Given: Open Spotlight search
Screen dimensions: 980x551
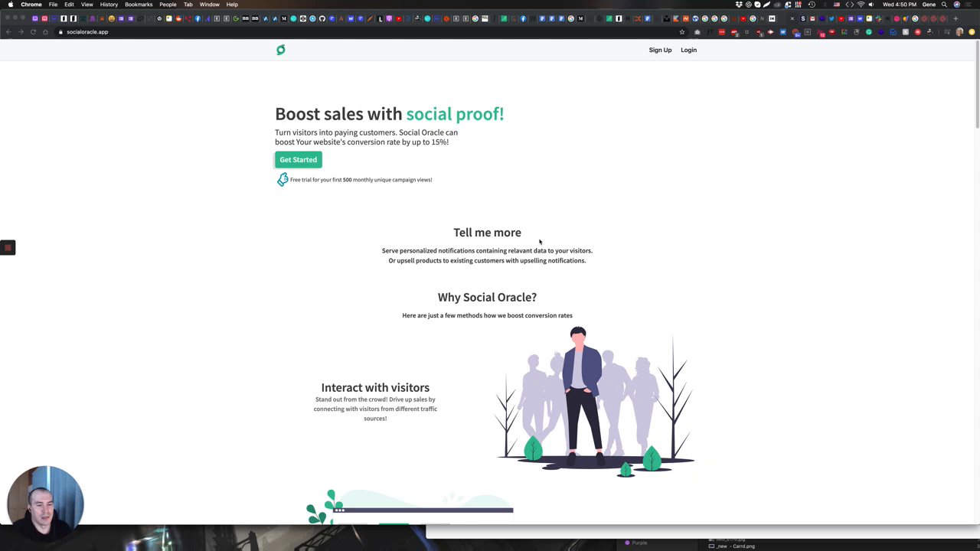Looking at the screenshot, I should (946, 5).
